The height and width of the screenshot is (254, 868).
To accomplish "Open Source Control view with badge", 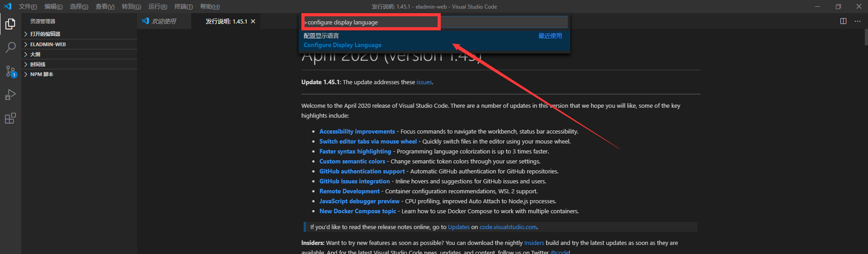I will 10,71.
